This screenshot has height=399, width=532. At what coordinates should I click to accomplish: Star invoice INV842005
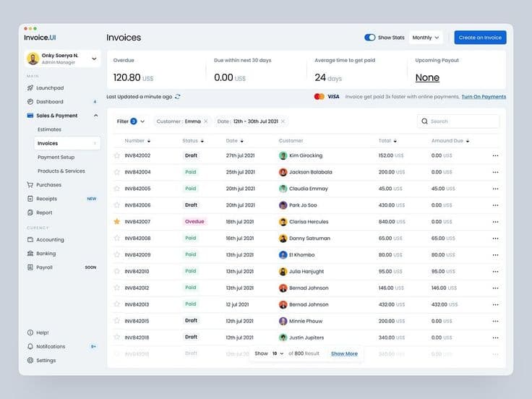[116, 189]
